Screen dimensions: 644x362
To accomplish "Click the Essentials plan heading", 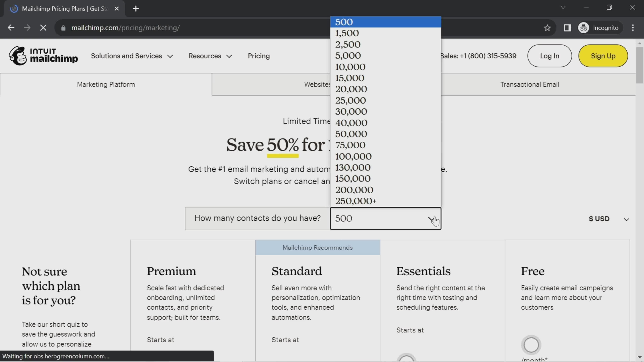I will point(423,271).
